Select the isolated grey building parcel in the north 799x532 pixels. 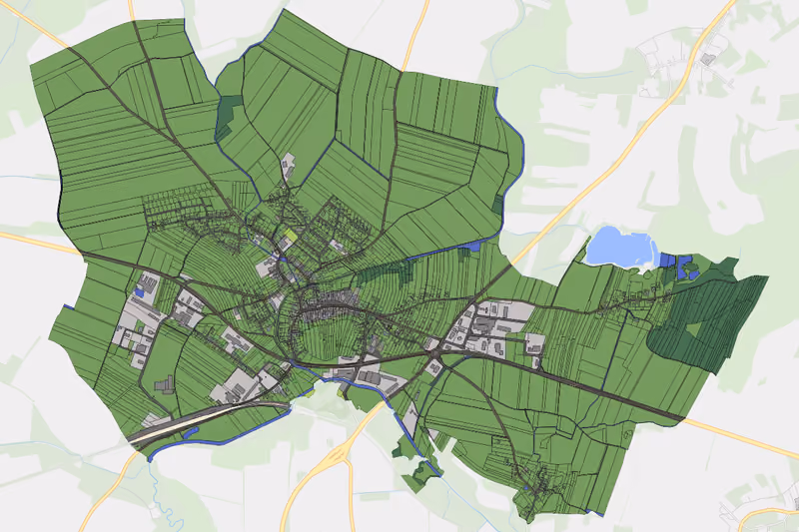click(288, 166)
